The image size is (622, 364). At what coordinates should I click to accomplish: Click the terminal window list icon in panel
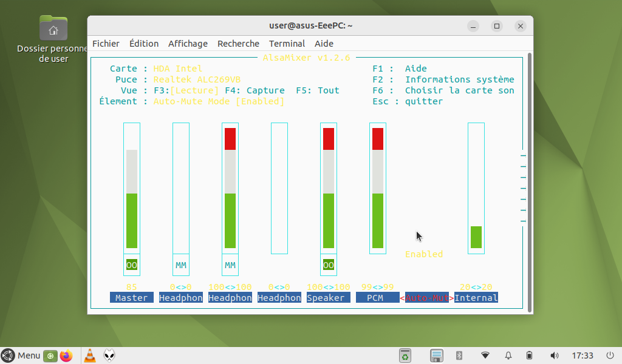pyautogui.click(x=436, y=356)
